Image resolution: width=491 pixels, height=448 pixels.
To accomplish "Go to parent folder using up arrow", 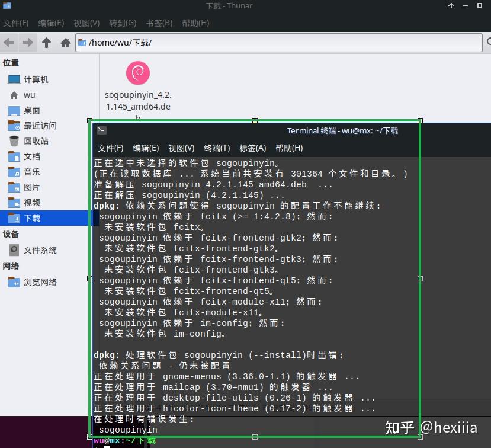I will pyautogui.click(x=45, y=42).
